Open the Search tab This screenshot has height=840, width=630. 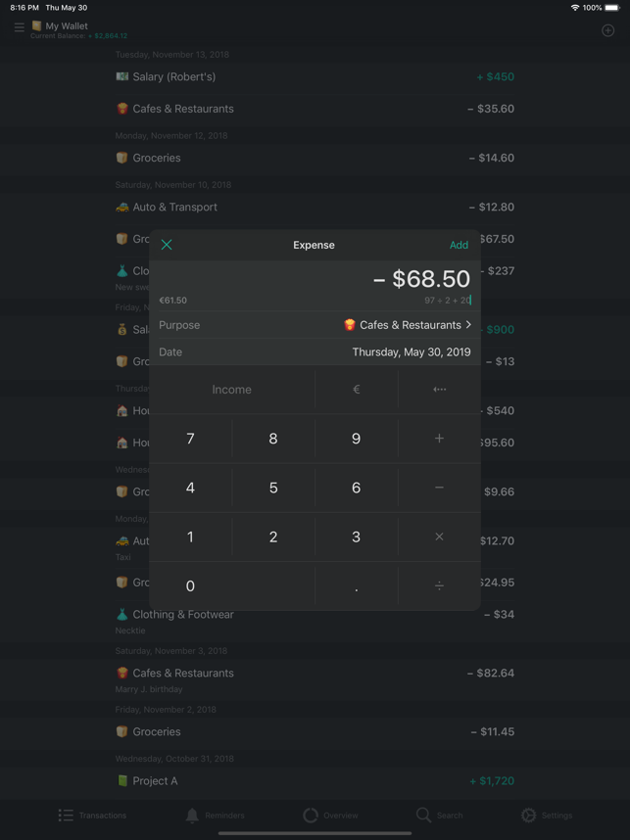(439, 816)
